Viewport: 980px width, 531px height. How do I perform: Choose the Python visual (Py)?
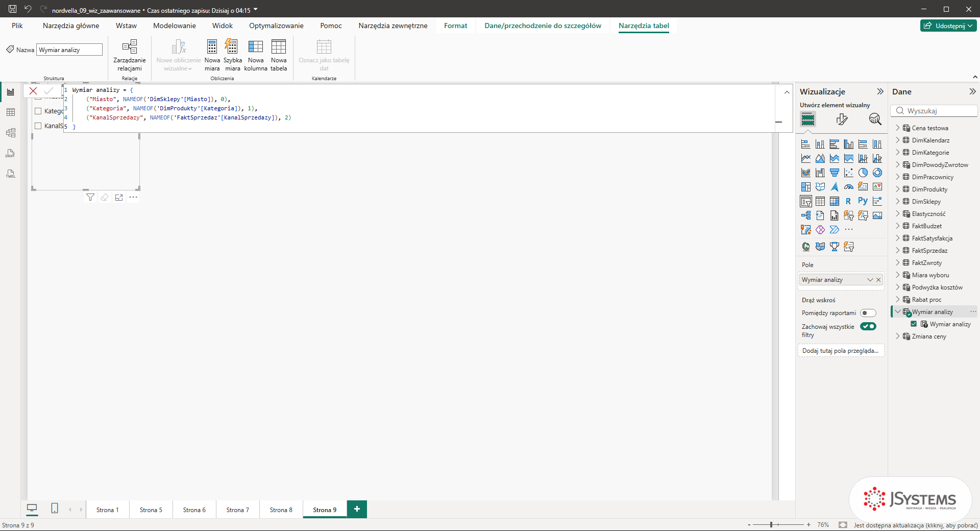pos(863,201)
